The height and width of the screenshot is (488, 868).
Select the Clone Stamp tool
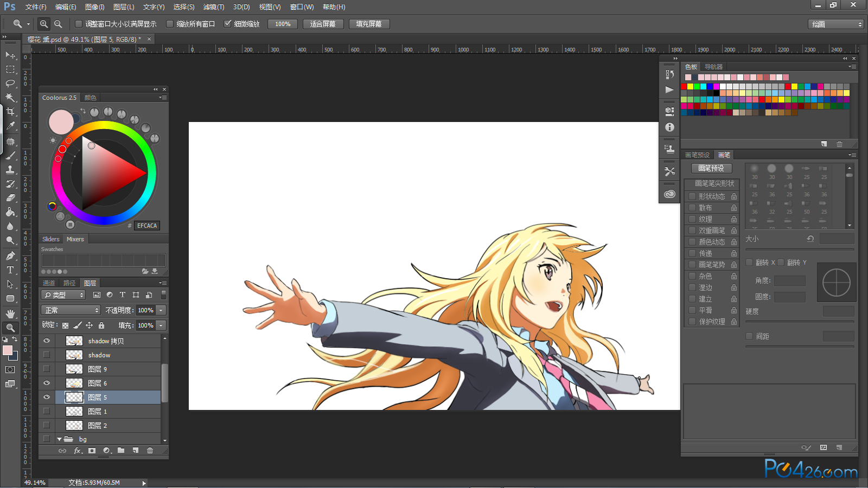tap(10, 170)
